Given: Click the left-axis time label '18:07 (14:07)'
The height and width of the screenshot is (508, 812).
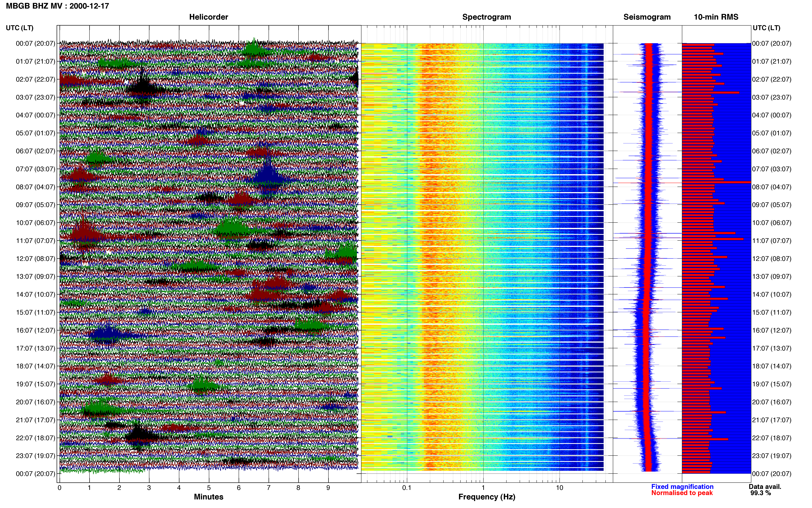Looking at the screenshot, I should click(x=35, y=366).
